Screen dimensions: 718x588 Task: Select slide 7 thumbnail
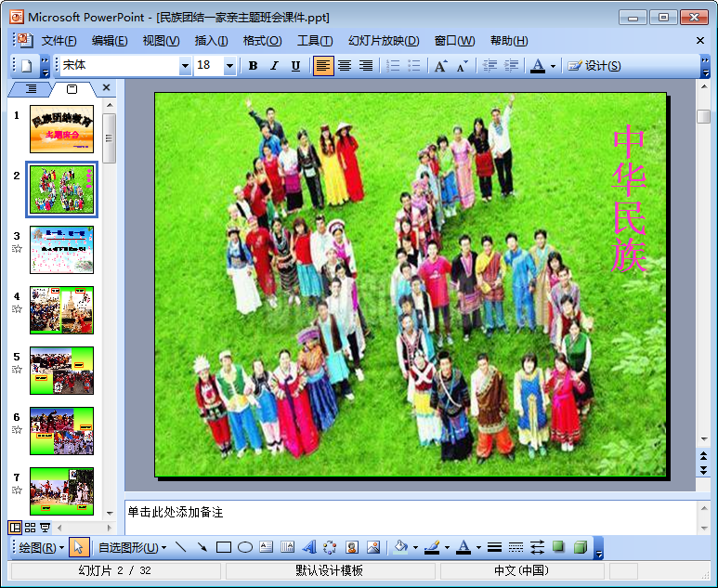click(61, 491)
